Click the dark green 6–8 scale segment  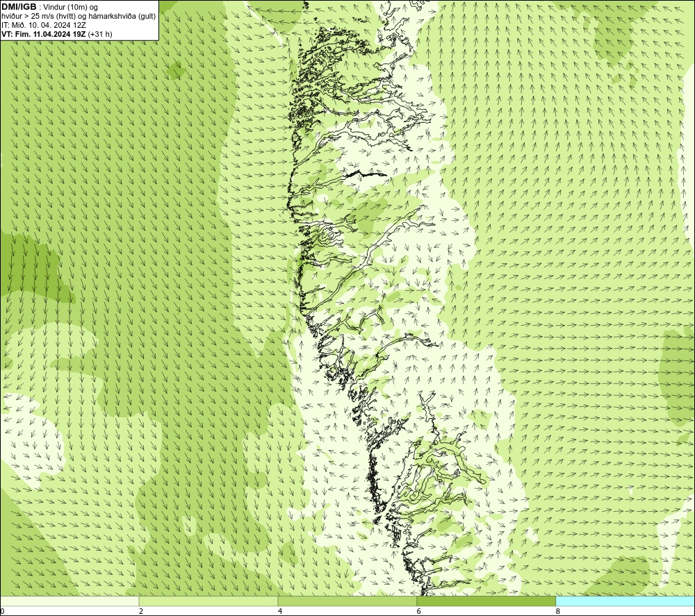pos(486,601)
